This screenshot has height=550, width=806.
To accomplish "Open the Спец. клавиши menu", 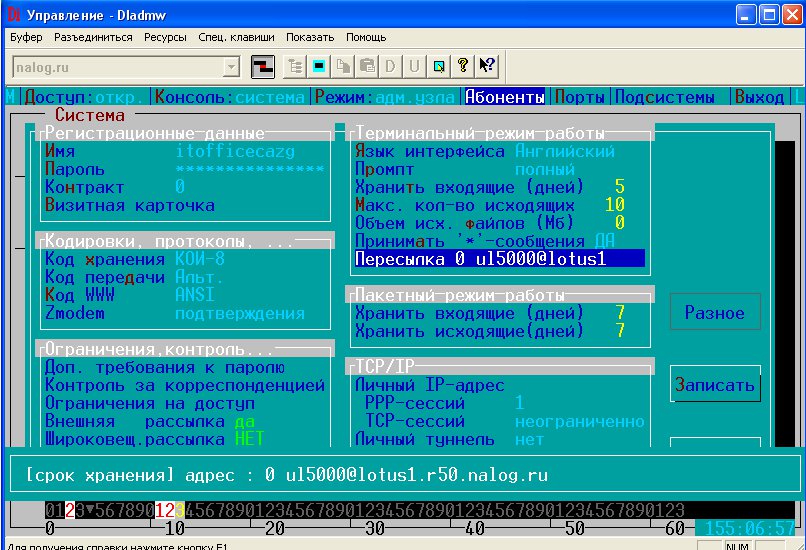I will coord(236,37).
